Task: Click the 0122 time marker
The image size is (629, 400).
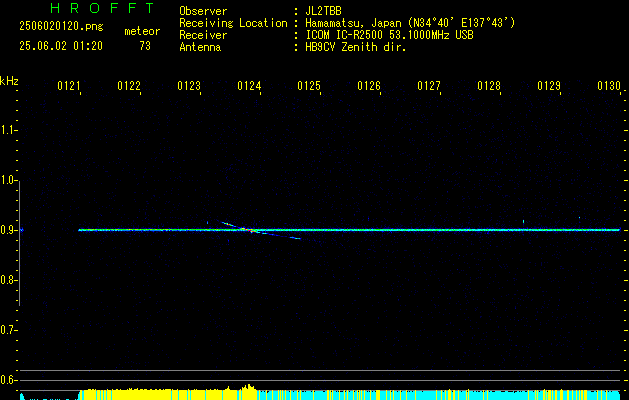Action: pyautogui.click(x=129, y=86)
